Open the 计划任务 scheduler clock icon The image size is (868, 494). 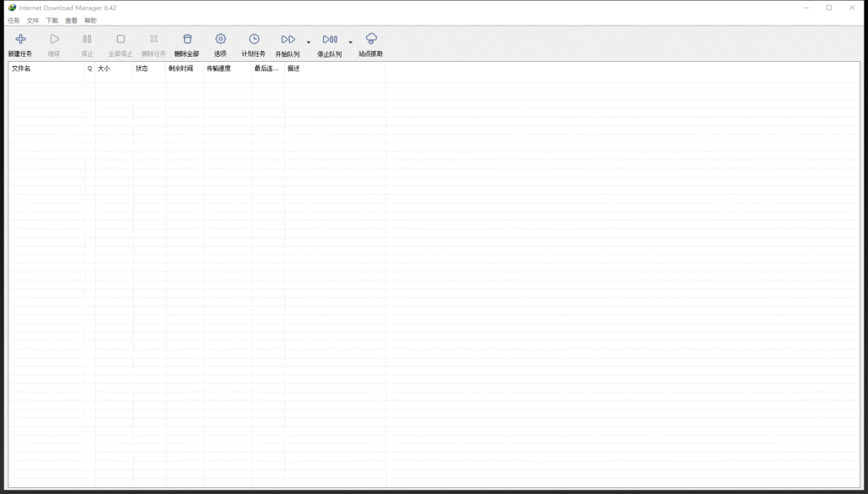pos(253,39)
